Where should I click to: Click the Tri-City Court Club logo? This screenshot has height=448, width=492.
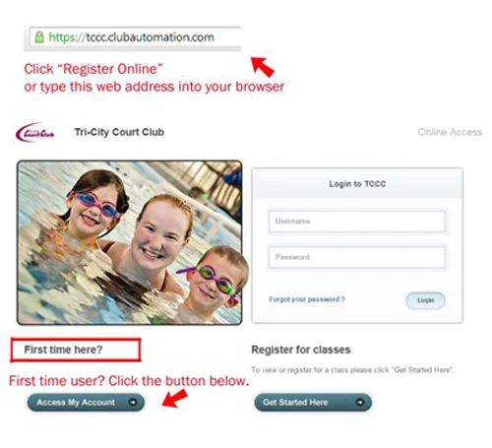coord(35,132)
